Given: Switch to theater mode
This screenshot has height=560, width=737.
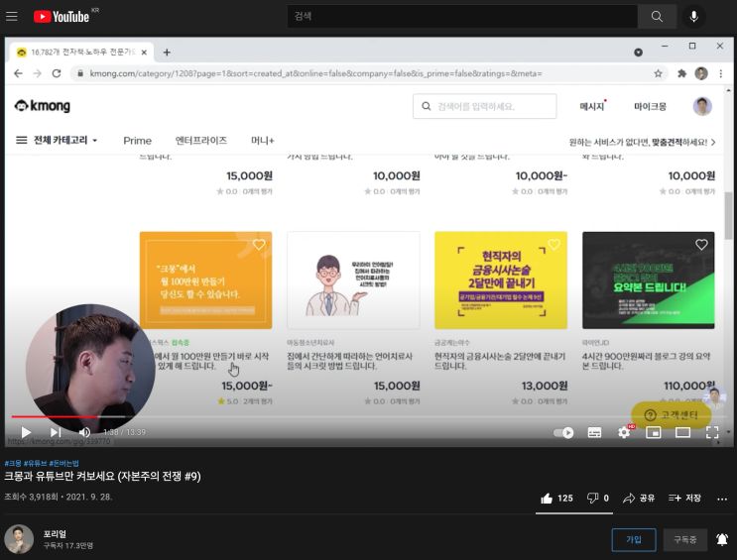Looking at the screenshot, I should pyautogui.click(x=683, y=432).
